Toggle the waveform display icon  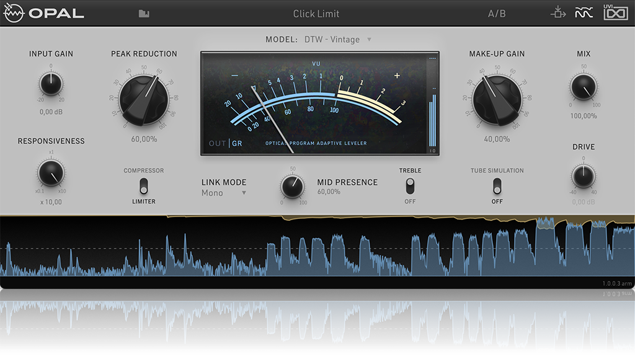[584, 13]
